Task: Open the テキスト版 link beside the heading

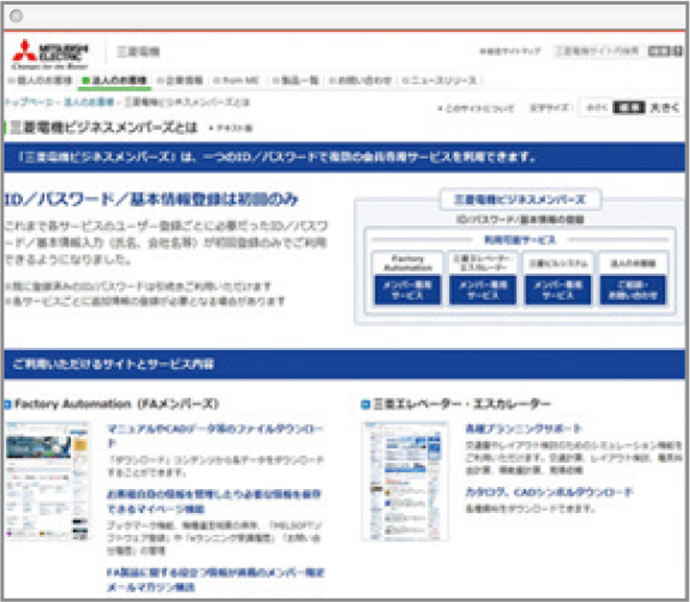Action: click(231, 128)
